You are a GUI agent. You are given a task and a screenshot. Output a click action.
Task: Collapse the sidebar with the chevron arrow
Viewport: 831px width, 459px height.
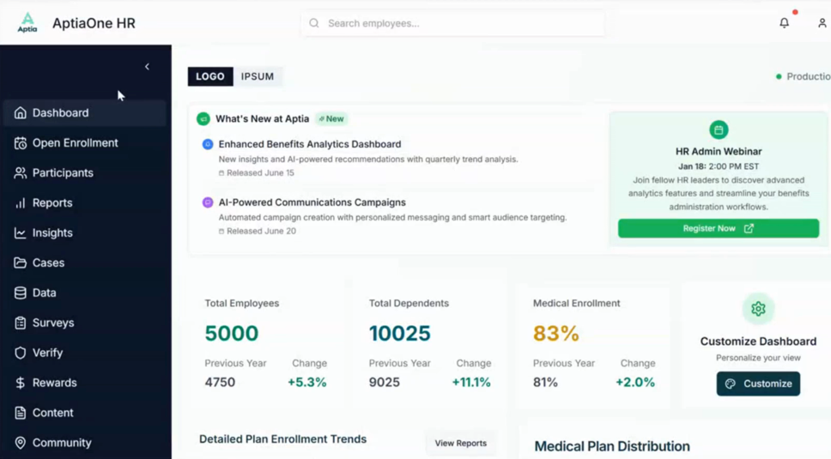pos(147,67)
